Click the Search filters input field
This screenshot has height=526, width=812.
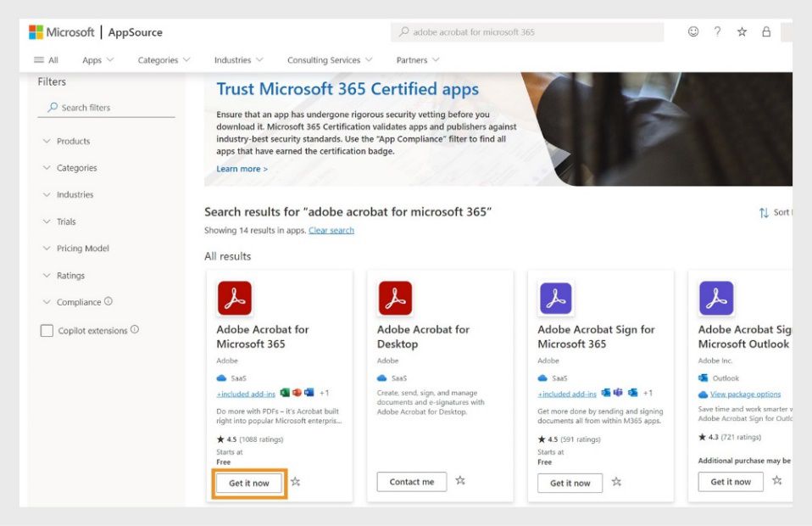pyautogui.click(x=106, y=108)
